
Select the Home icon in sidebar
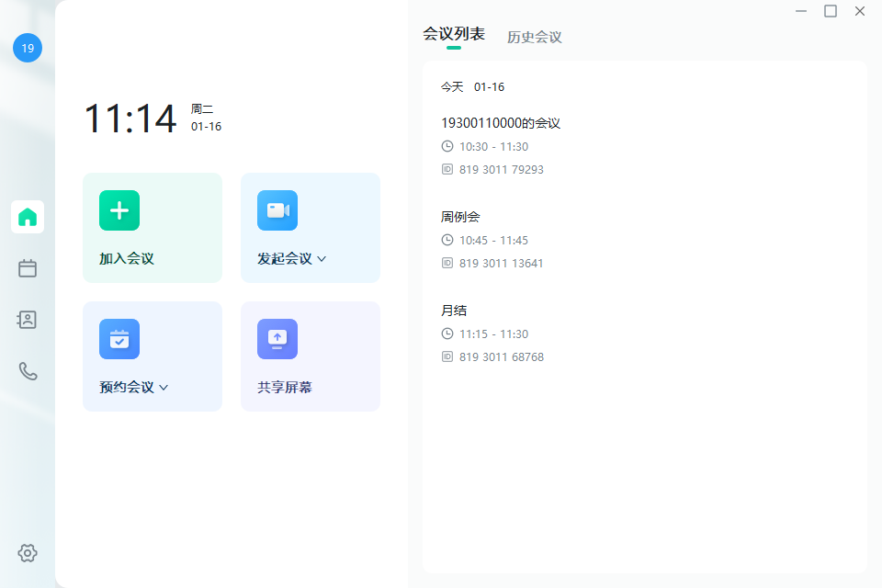point(28,217)
